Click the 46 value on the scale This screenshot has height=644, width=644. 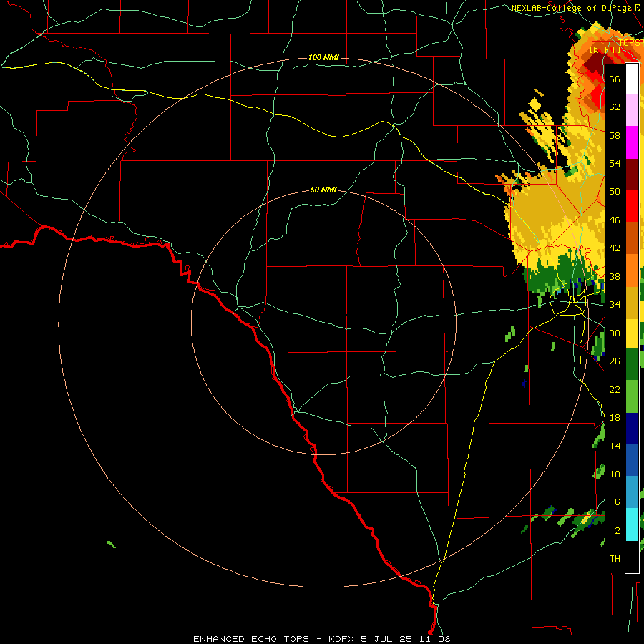615,220
